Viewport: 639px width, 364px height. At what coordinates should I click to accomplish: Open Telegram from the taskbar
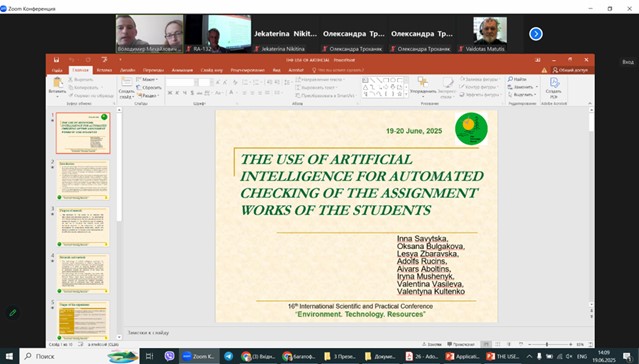pyautogui.click(x=229, y=356)
